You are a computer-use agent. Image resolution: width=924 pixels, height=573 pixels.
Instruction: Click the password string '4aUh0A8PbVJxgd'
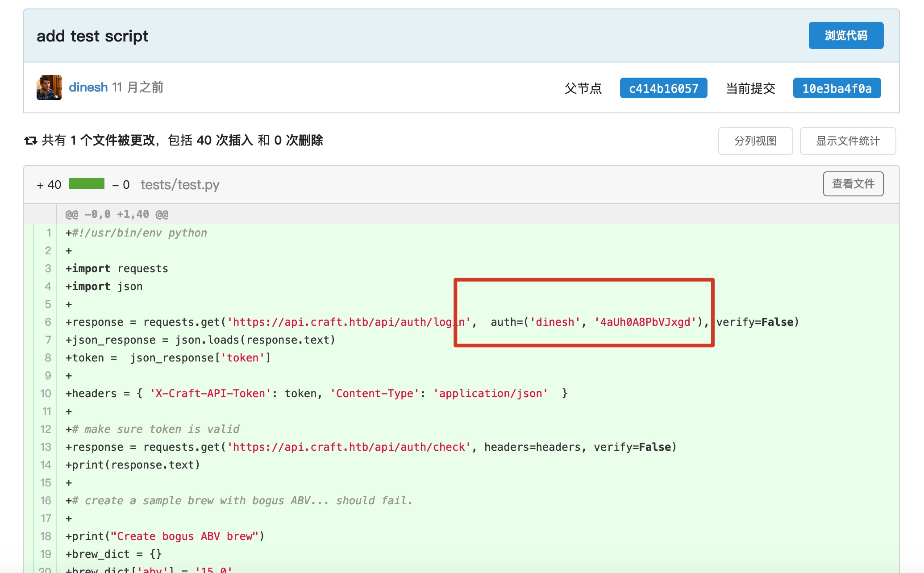pos(645,322)
